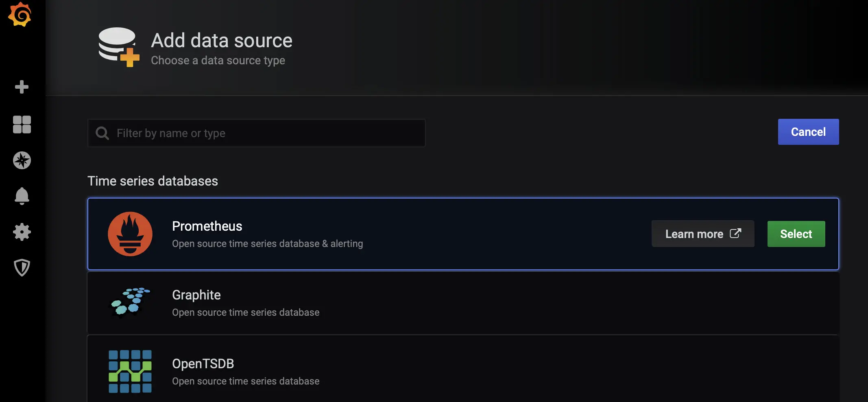868x402 pixels.
Task: Click the add data source header icon
Action: pos(119,47)
